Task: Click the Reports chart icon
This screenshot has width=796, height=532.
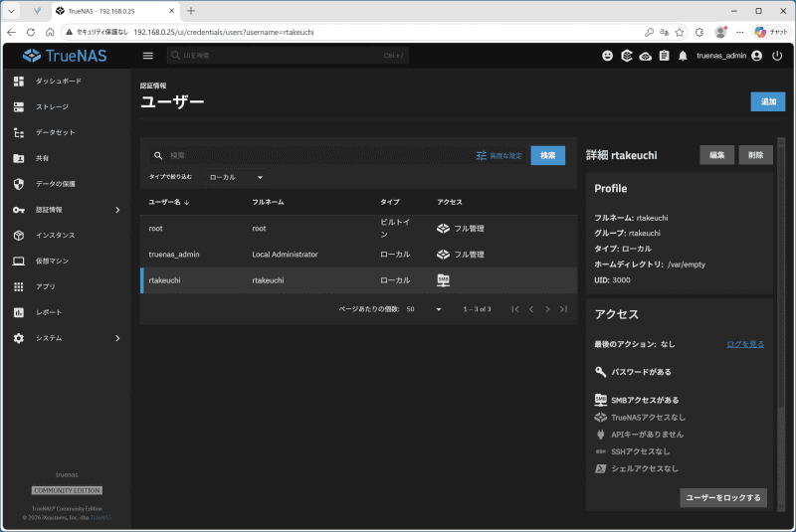Action: pos(19,312)
